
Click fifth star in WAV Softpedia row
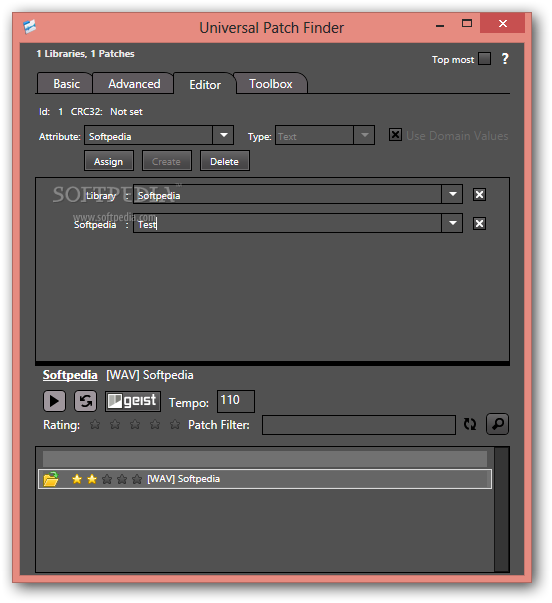[137, 479]
